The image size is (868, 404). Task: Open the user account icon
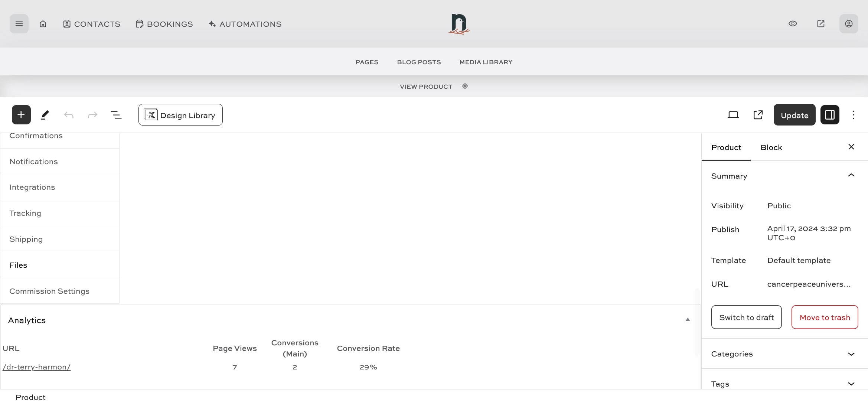(x=848, y=24)
